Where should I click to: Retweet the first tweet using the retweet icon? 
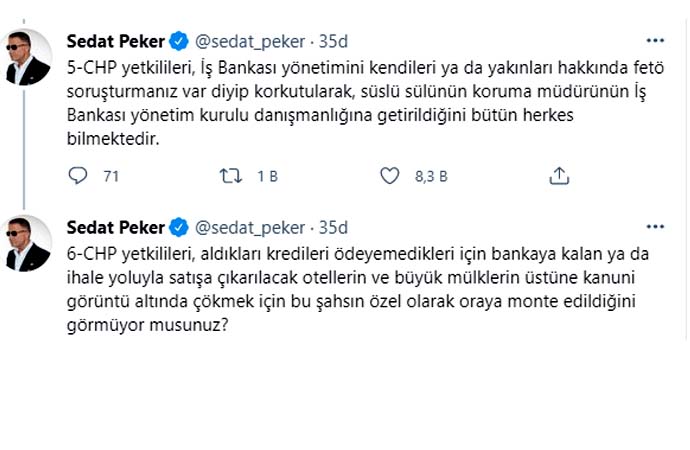(x=230, y=176)
